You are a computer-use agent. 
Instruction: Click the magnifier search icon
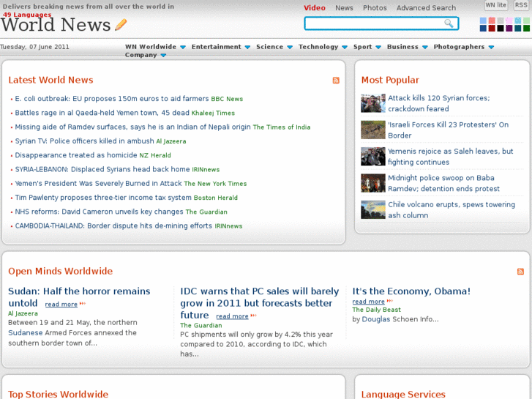tap(449, 23)
